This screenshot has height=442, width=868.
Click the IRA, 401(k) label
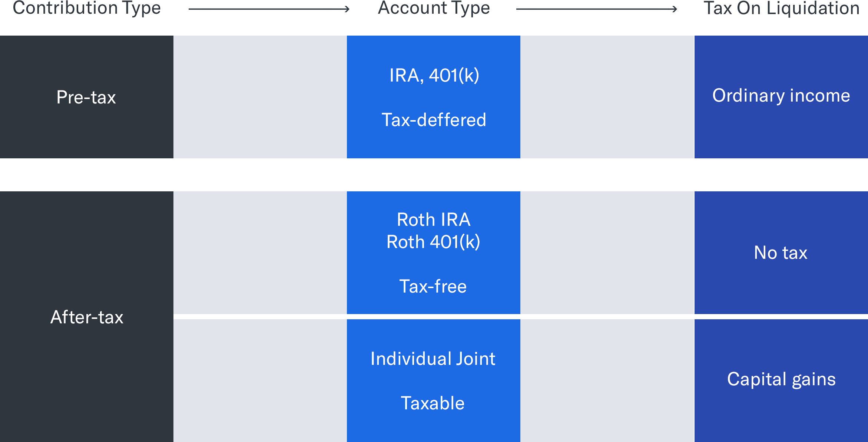pos(434,76)
